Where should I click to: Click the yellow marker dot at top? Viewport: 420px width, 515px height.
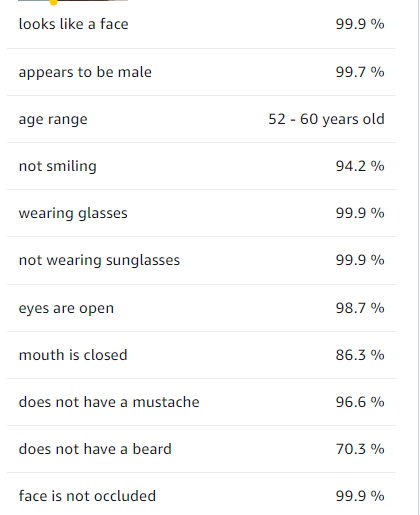(53, 2)
